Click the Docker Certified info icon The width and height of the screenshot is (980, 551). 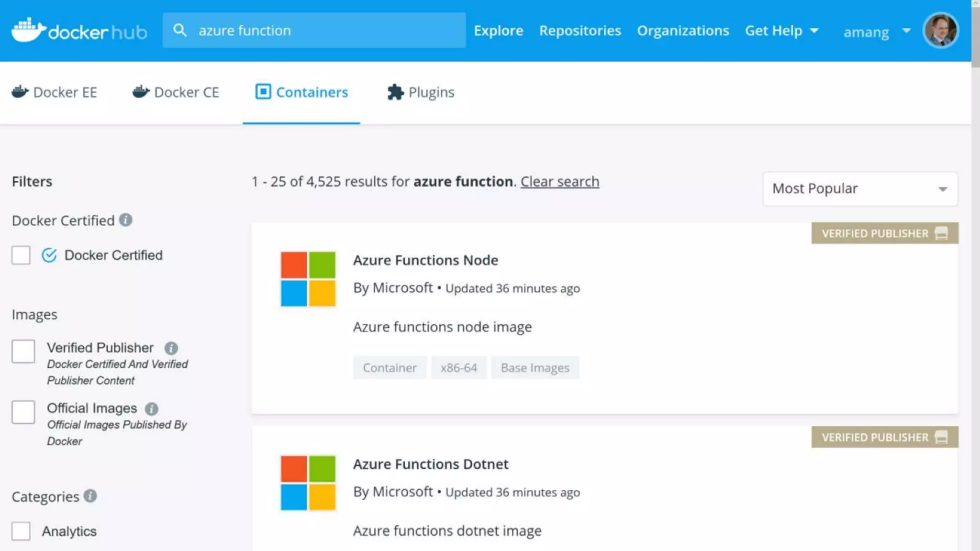point(125,220)
